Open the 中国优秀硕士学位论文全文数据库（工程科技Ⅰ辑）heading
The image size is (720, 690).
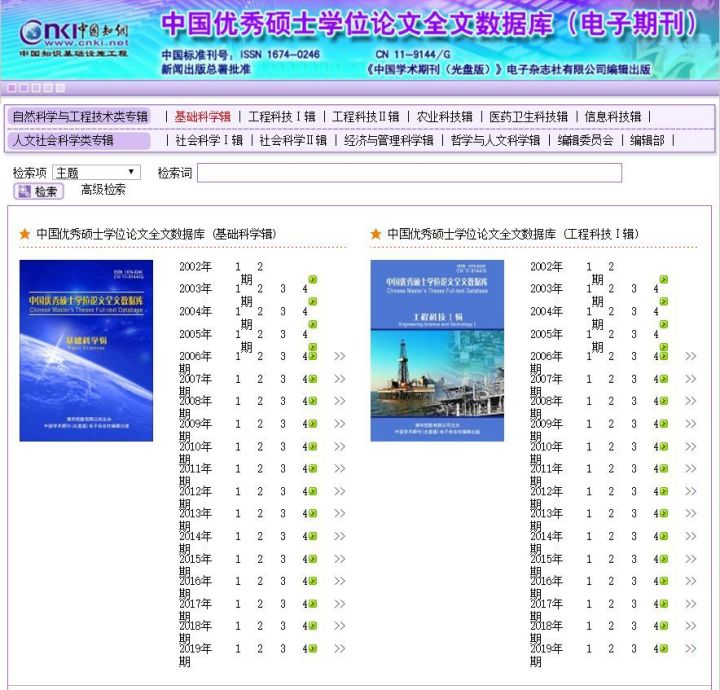tap(513, 234)
